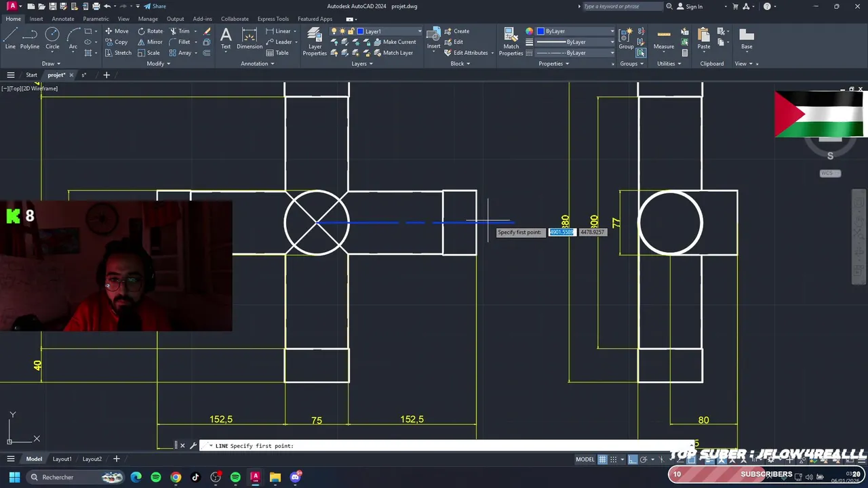Toggle ortho mode in status bar
The width and height of the screenshot is (868, 488).
633,459
